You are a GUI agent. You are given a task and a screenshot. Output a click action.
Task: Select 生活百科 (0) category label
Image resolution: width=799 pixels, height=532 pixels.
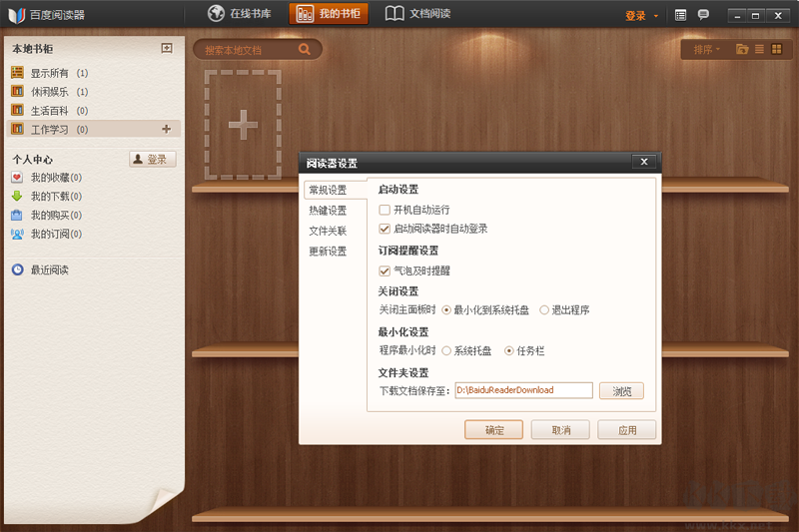click(x=60, y=111)
